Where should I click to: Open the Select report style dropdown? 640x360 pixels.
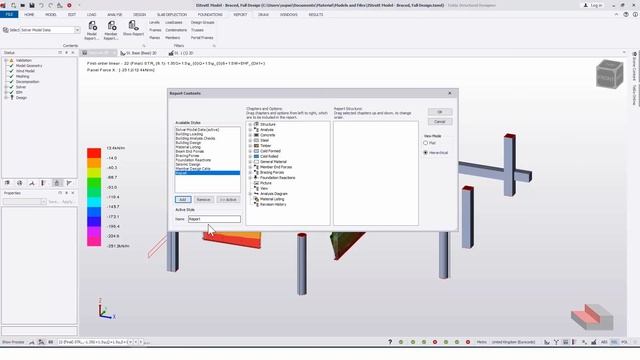(77, 30)
